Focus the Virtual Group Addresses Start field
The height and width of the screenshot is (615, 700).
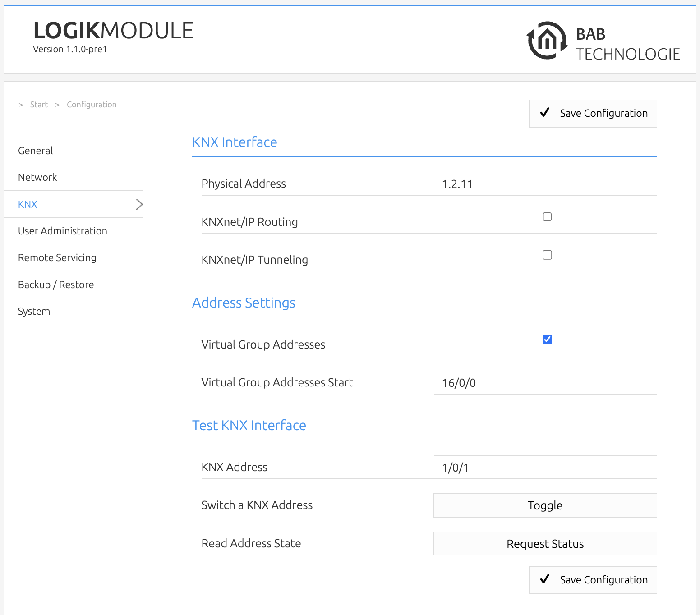click(545, 383)
